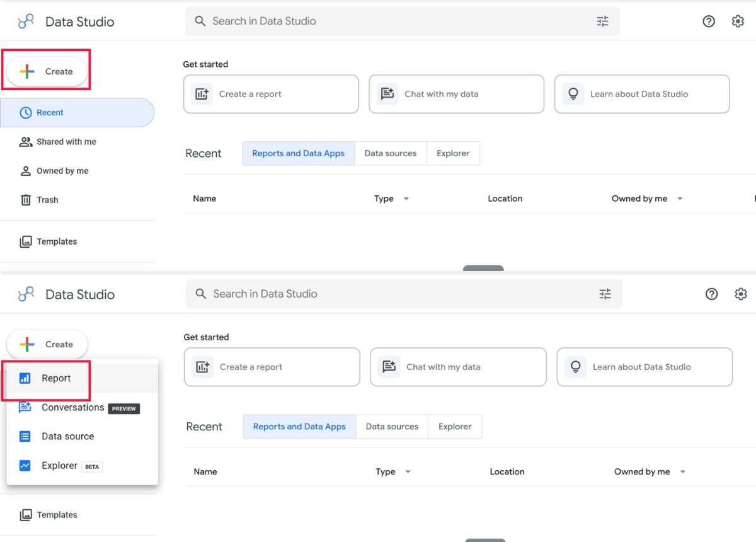Click the Conversations chat icon in Create menu

(25, 408)
